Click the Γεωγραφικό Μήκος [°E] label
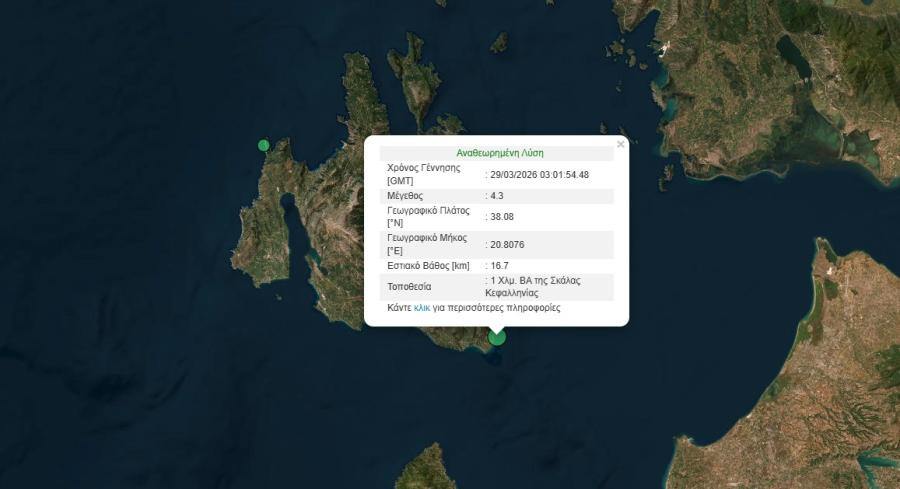 [x=427, y=244]
